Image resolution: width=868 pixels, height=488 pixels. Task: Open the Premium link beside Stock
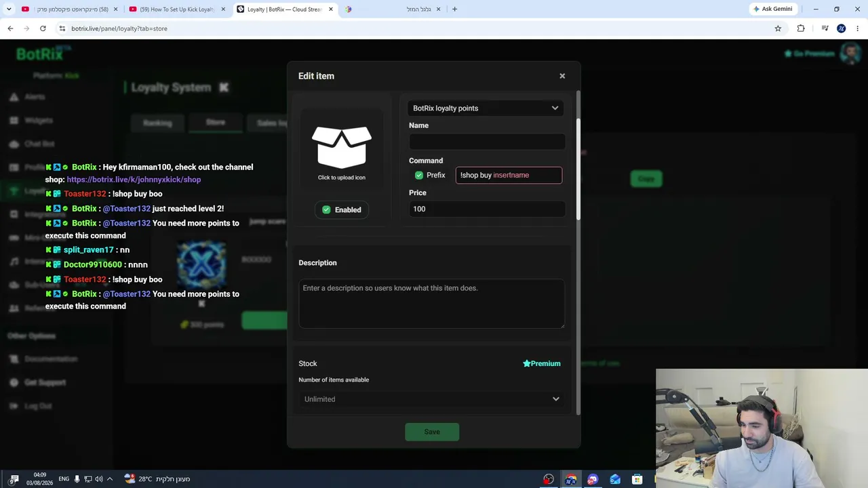click(x=542, y=364)
